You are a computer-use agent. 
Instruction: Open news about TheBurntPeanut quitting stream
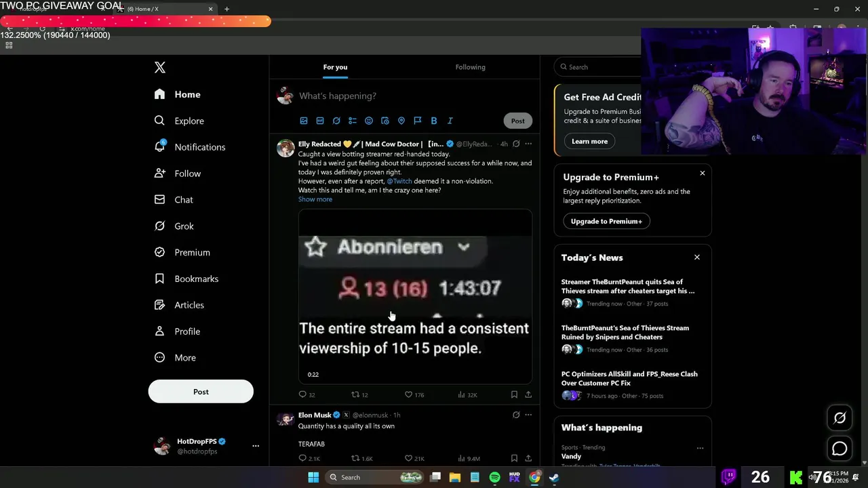(628, 286)
